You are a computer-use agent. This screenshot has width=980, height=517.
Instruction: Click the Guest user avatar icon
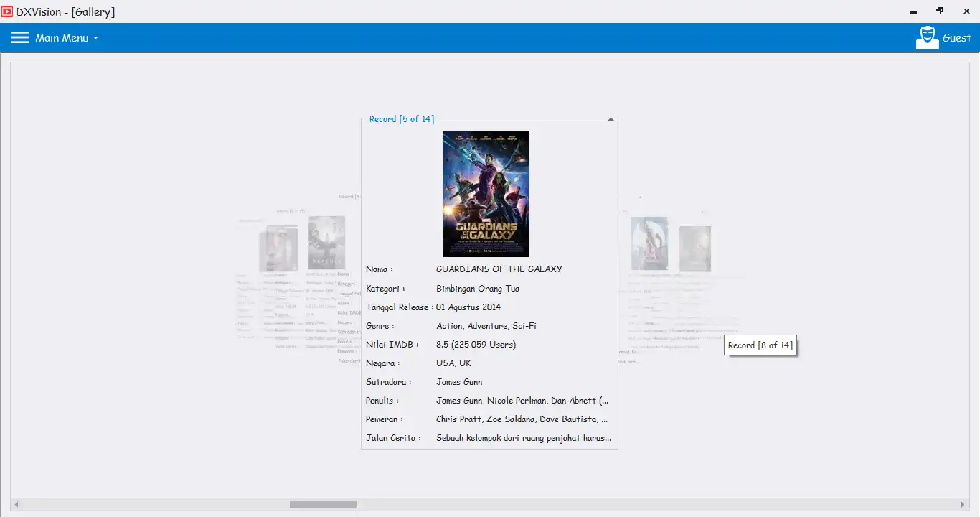click(927, 37)
